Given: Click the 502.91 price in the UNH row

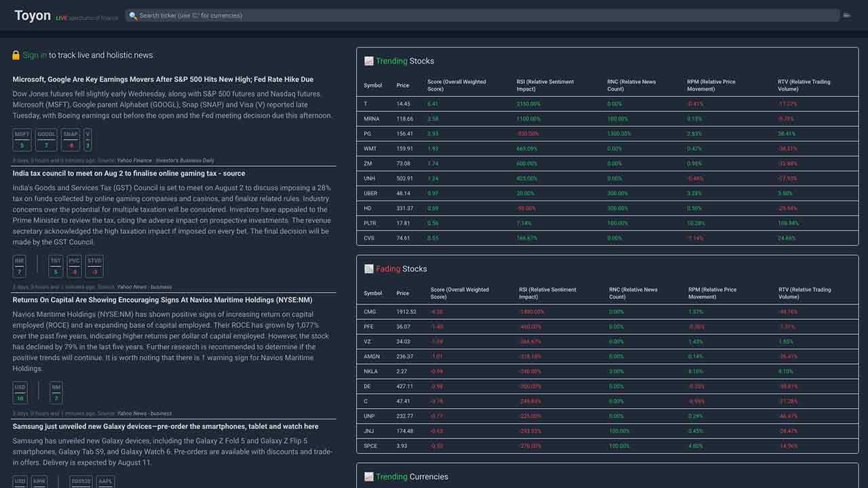Looking at the screenshot, I should pos(405,178).
